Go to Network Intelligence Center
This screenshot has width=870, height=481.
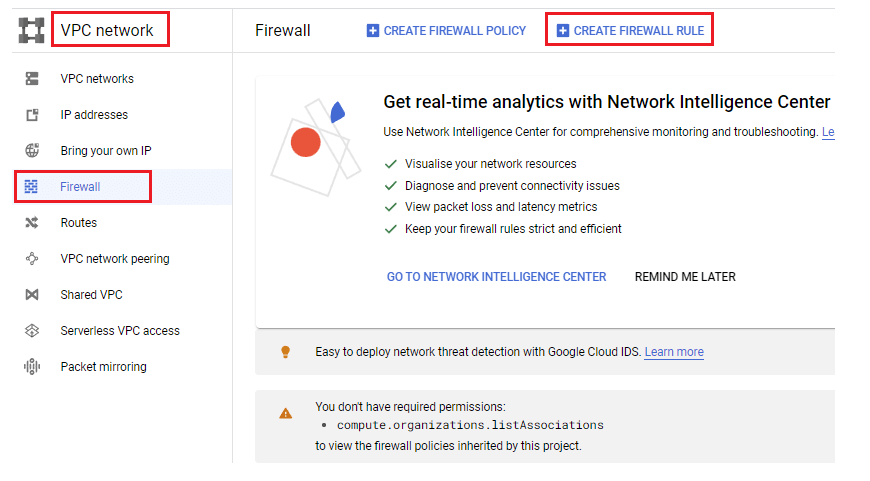pos(496,277)
